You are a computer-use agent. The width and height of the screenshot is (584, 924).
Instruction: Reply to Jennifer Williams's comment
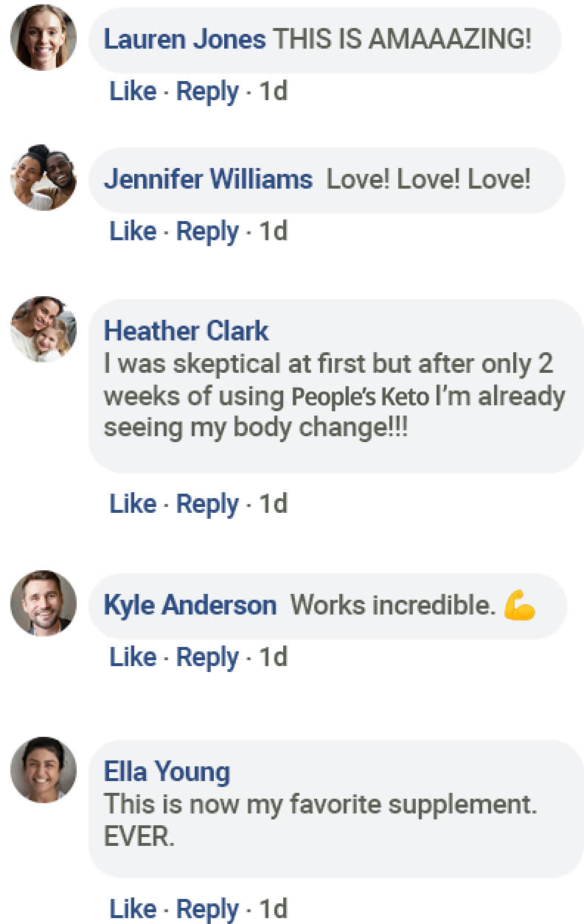coord(207,231)
